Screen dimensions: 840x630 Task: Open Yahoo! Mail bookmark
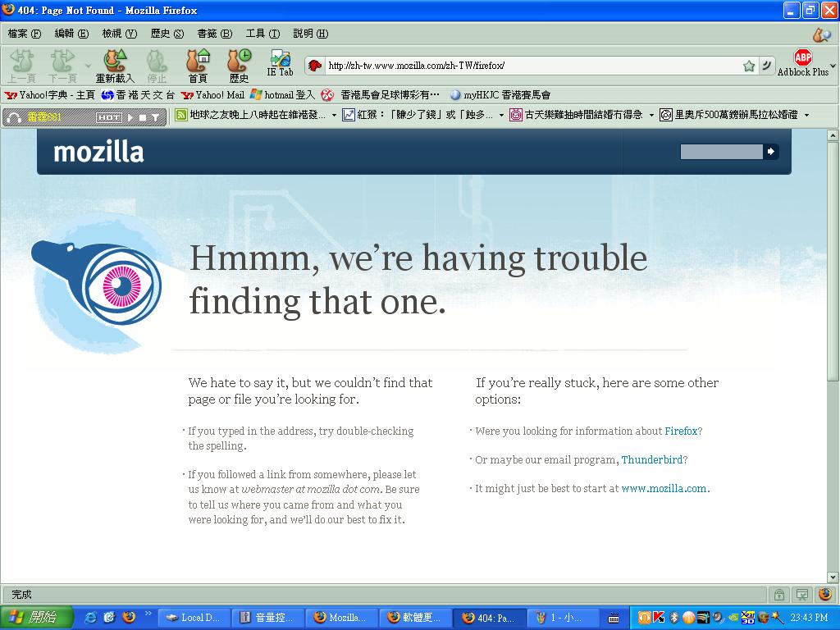pyautogui.click(x=212, y=95)
